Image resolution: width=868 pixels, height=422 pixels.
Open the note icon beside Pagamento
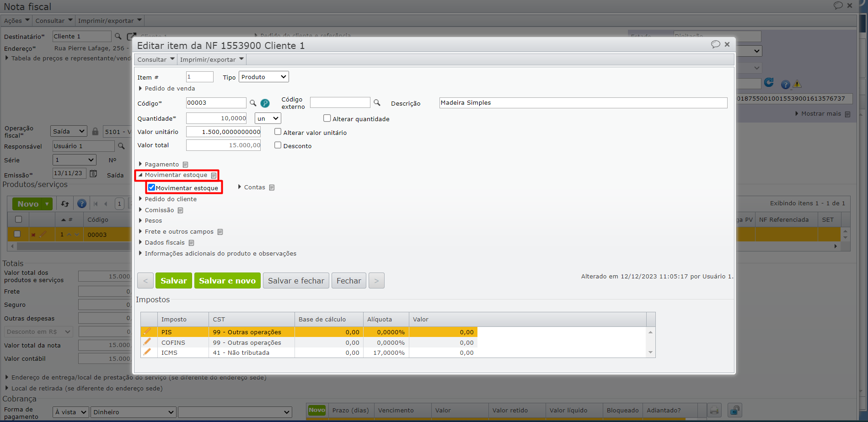[x=185, y=165]
